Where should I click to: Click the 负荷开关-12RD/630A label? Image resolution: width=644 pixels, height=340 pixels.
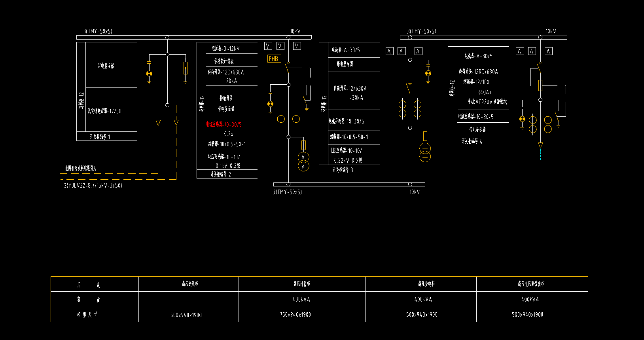coord(478,72)
